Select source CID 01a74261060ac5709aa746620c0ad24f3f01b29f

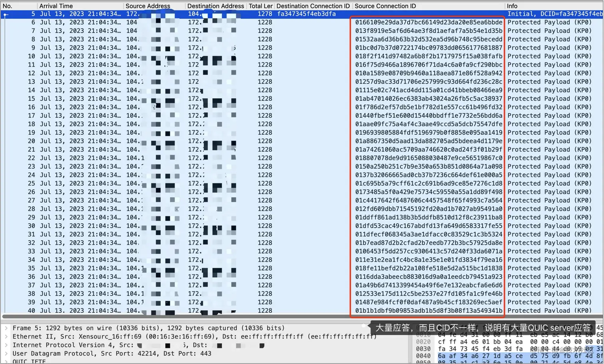tap(429, 149)
